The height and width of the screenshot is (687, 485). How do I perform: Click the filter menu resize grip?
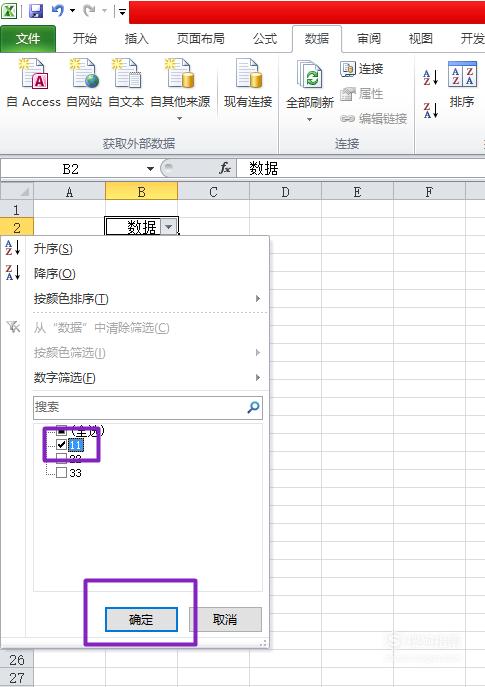(263, 643)
